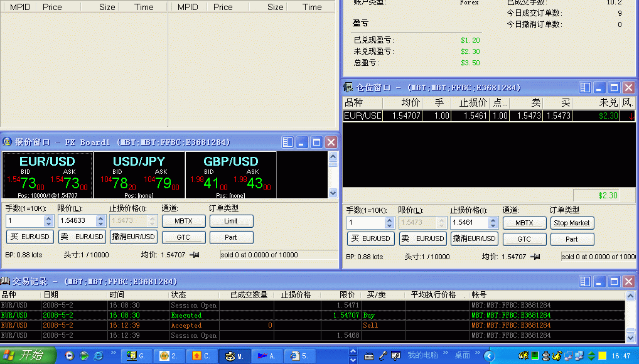This screenshot has width=639, height=364.
Task: Select the EUR/USD quote tile
Action: pyautogui.click(x=48, y=175)
